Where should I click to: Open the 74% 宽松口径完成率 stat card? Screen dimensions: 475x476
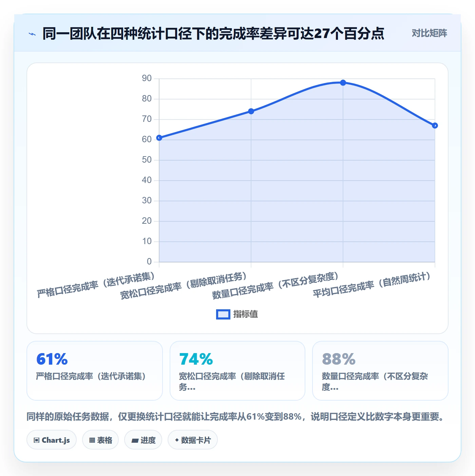(x=237, y=371)
